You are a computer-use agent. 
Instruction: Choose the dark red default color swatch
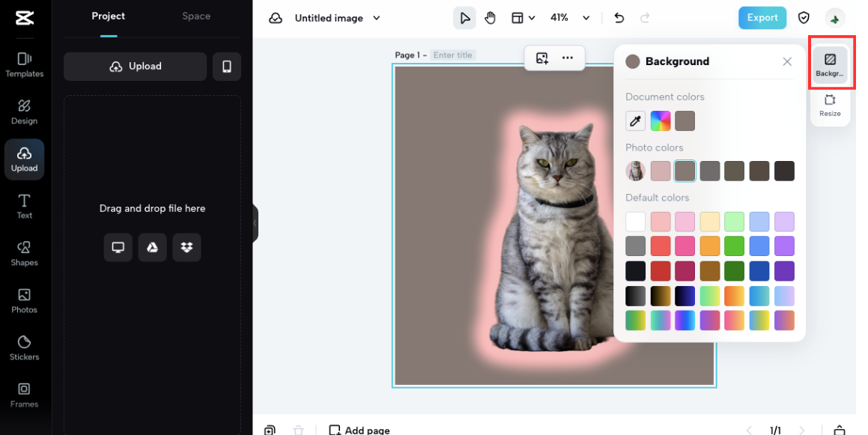pyautogui.click(x=661, y=271)
